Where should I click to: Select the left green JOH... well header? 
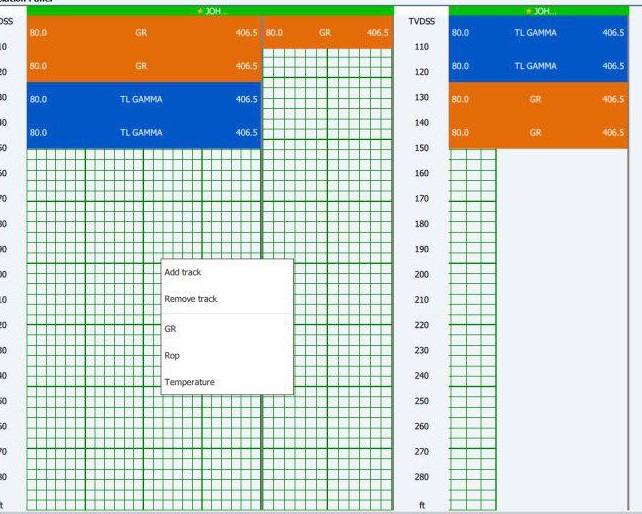(x=210, y=11)
